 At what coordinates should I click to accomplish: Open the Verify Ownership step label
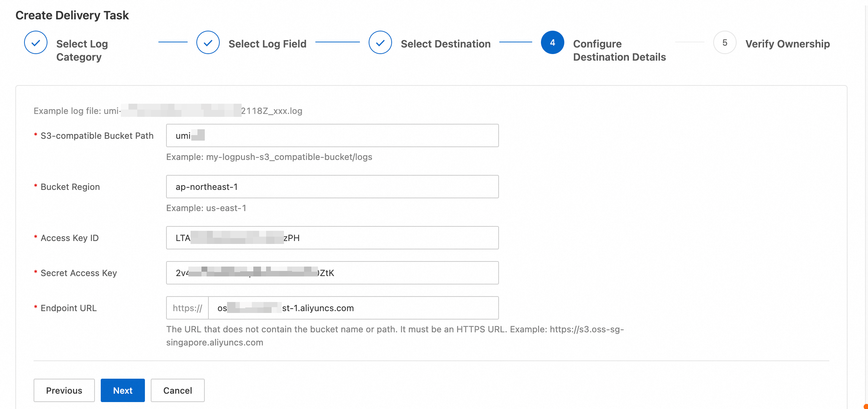tap(788, 44)
